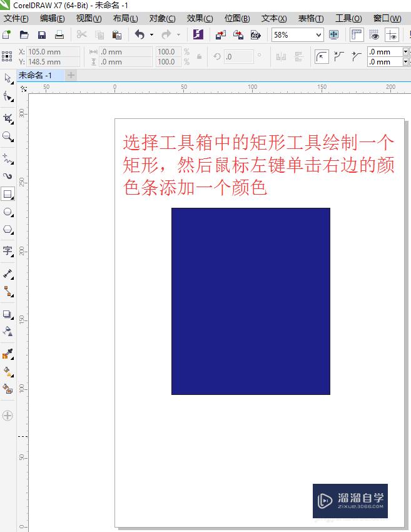Choose the round corner style
This screenshot has height=532, width=411.
click(322, 57)
